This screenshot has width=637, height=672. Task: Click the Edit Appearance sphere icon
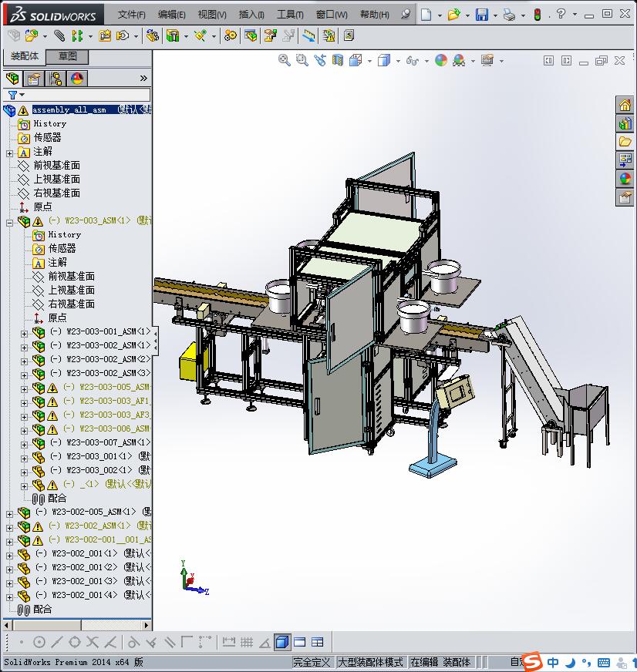(x=441, y=60)
